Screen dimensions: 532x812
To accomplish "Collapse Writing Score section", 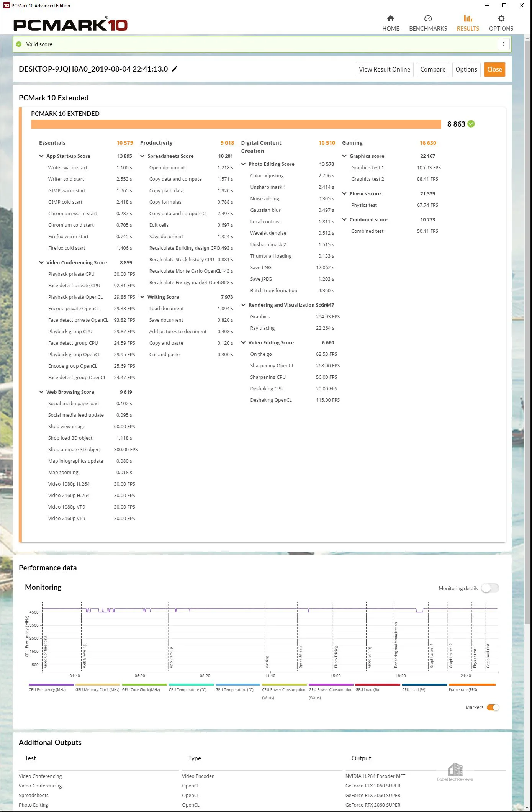I will click(x=142, y=297).
